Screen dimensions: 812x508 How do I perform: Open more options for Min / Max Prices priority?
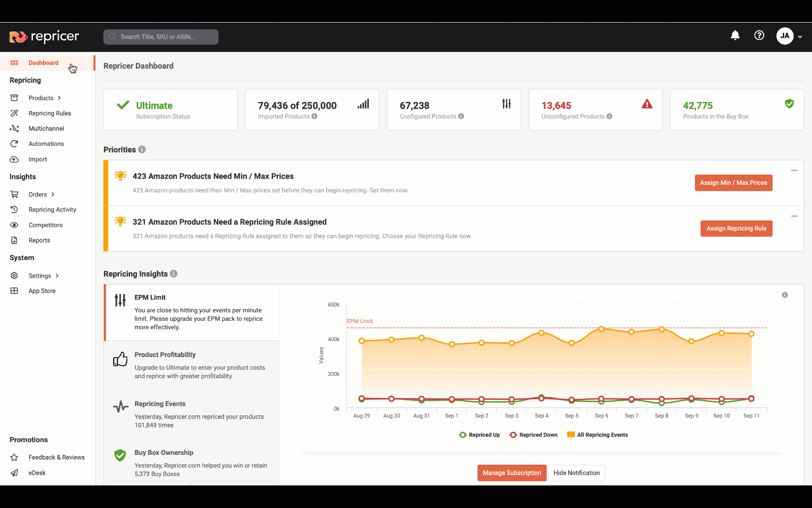click(x=794, y=170)
